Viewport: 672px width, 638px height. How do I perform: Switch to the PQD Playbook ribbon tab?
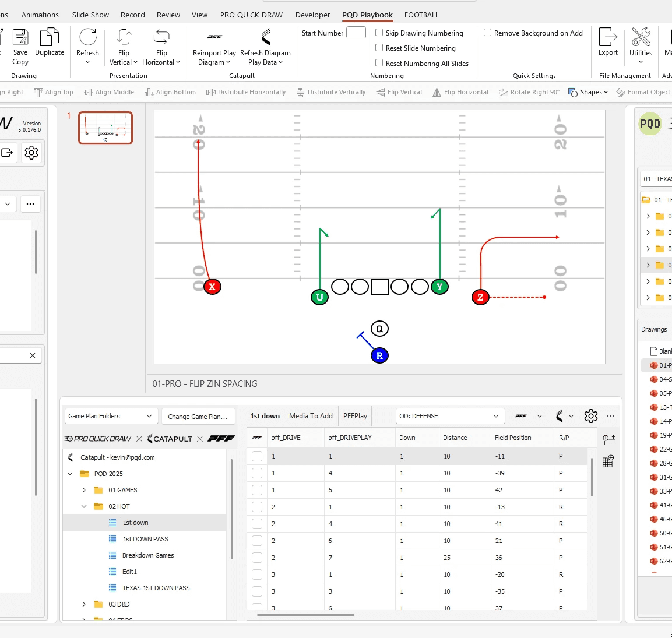[x=367, y=15]
